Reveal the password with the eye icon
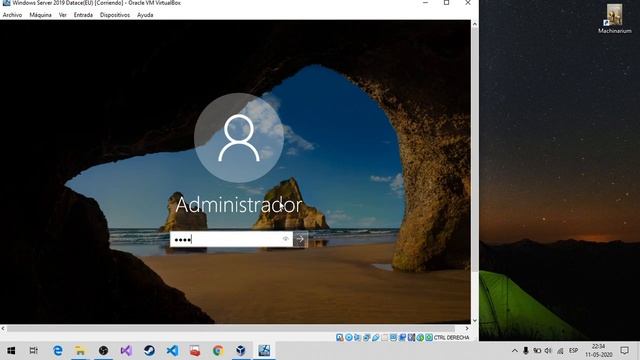 (x=286, y=239)
